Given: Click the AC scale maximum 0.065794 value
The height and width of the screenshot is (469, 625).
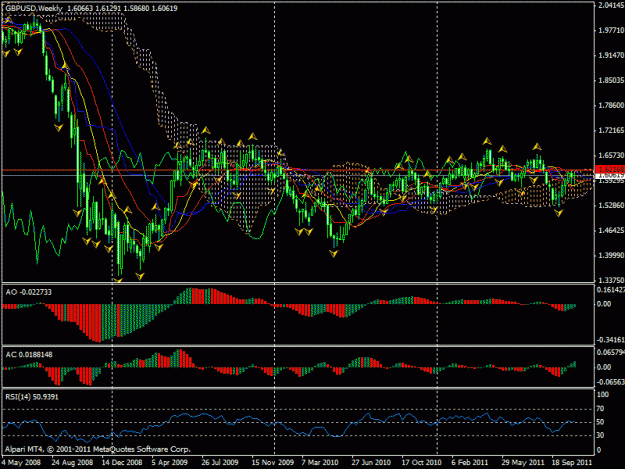Looking at the screenshot, I should (x=611, y=352).
